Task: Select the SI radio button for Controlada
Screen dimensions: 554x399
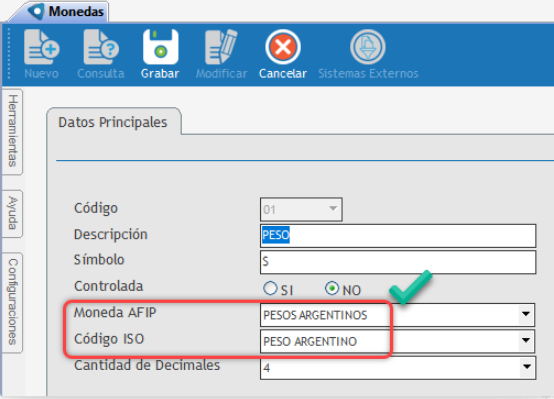Action: (x=270, y=288)
